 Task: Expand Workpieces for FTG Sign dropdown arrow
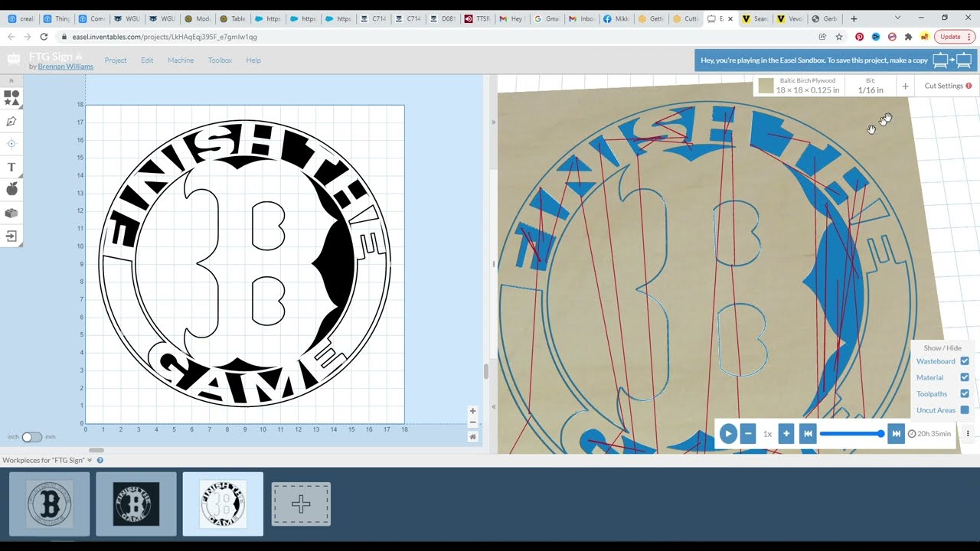click(x=90, y=461)
